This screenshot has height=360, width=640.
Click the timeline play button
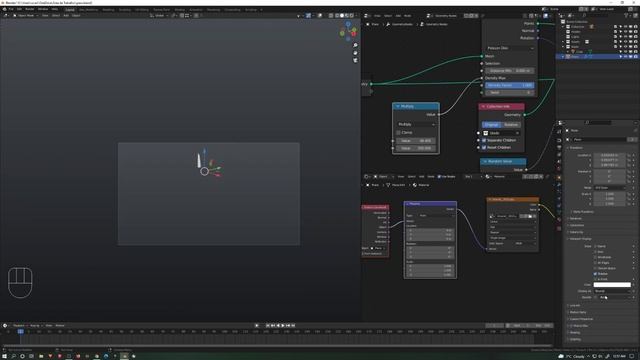pyautogui.click(x=283, y=326)
